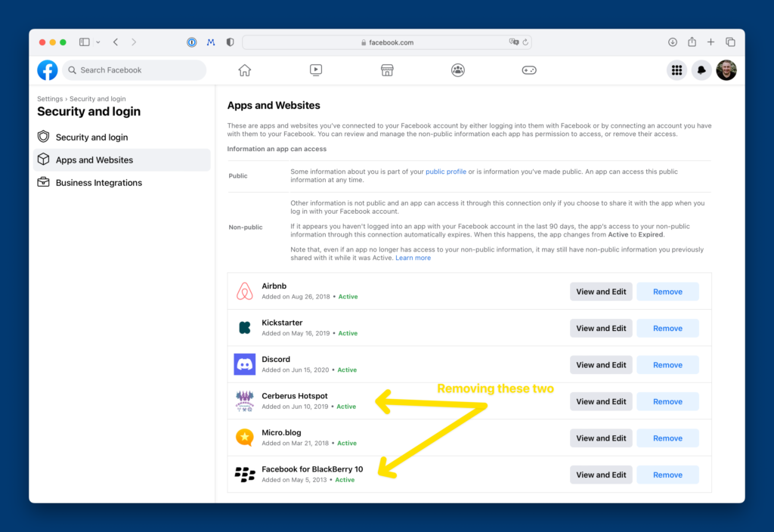The height and width of the screenshot is (532, 774).
Task: Open Safari sidebar dropdown chevron
Action: pos(98,42)
